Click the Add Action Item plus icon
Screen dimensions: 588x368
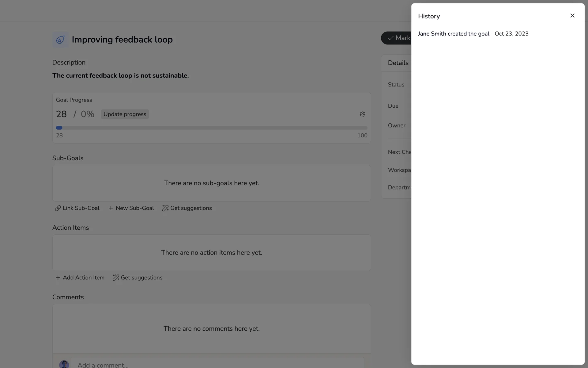58,278
